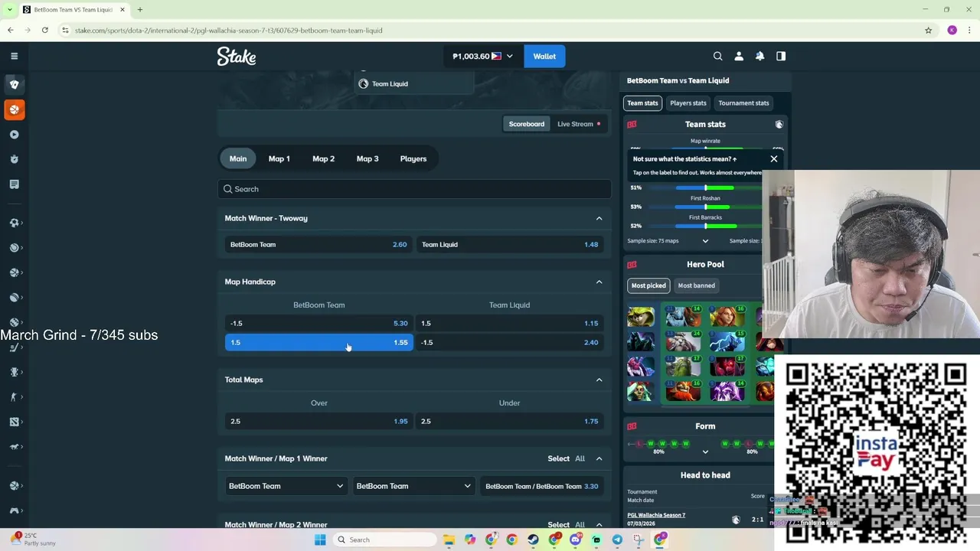The width and height of the screenshot is (980, 551).
Task: Open the Map 2 tab
Action: (323, 158)
